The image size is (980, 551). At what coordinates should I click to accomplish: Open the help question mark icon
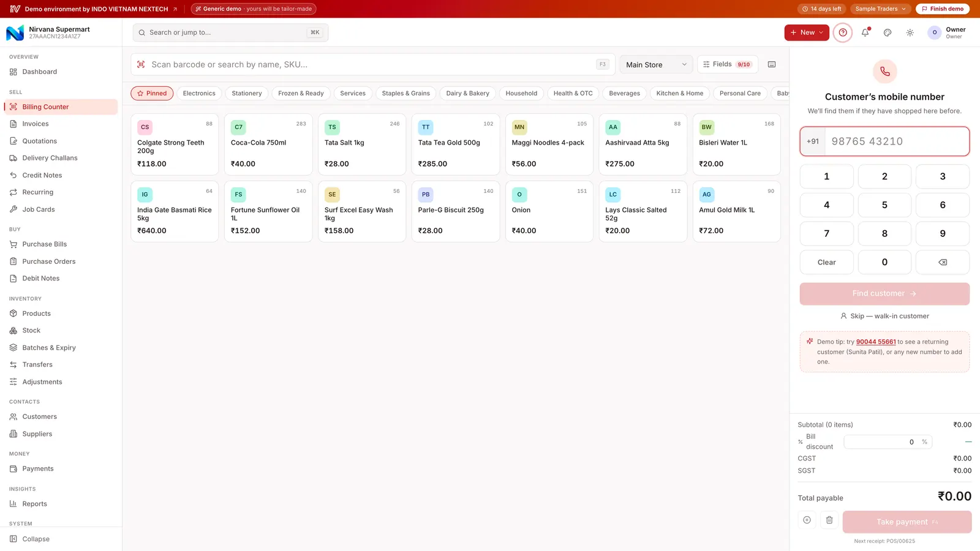click(843, 32)
